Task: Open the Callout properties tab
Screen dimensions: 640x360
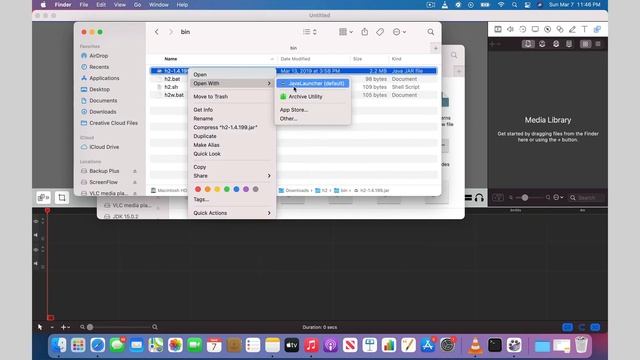Action: tap(548, 29)
